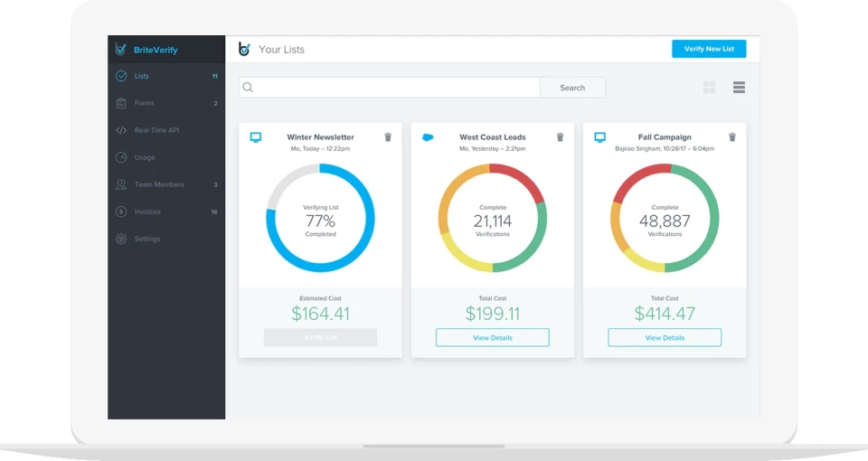This screenshot has width=868, height=461.
Task: Click the Salesforce cloud icon on West Coast Leads
Action: 428,137
